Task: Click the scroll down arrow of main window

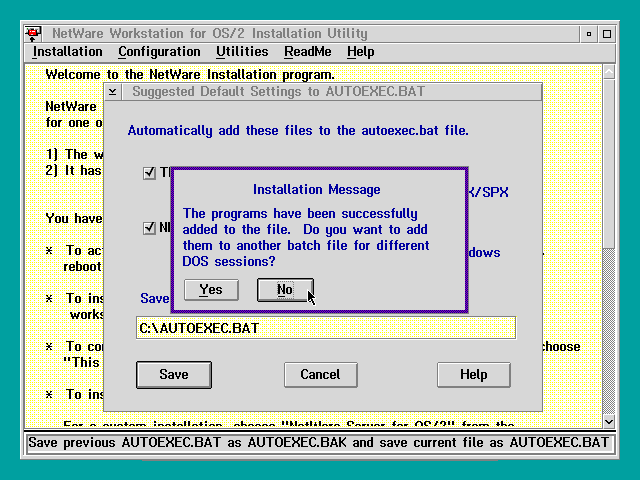Action: pyautogui.click(x=609, y=421)
